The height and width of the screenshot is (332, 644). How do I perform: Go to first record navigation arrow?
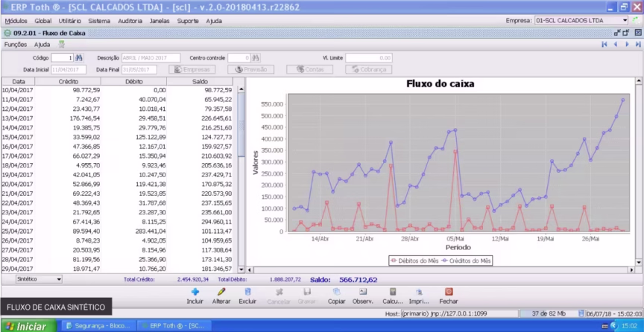click(x=604, y=45)
